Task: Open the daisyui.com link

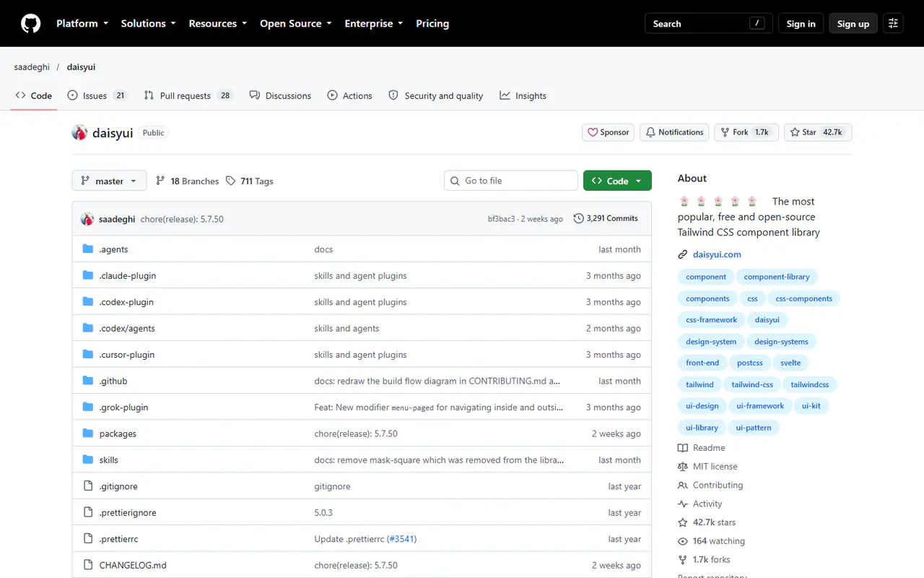Action: (x=717, y=254)
